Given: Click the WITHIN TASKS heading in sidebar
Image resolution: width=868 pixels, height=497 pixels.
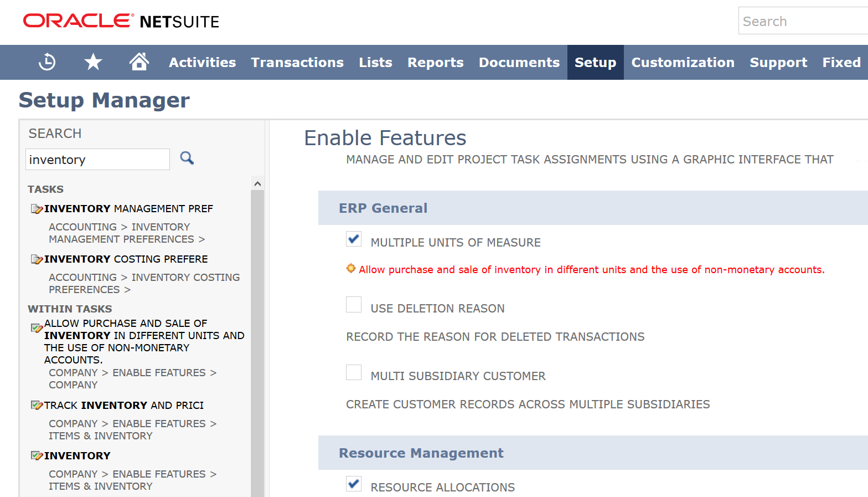Looking at the screenshot, I should click(x=70, y=309).
